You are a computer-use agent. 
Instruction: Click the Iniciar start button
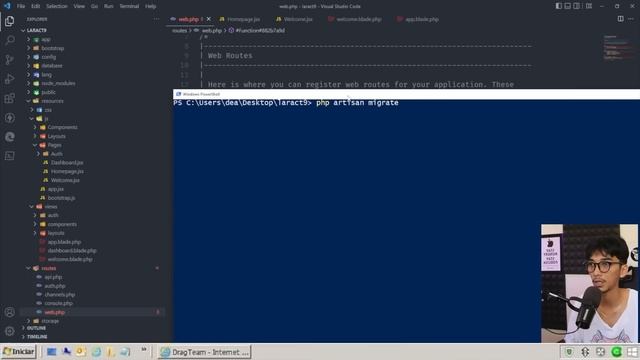point(19,352)
